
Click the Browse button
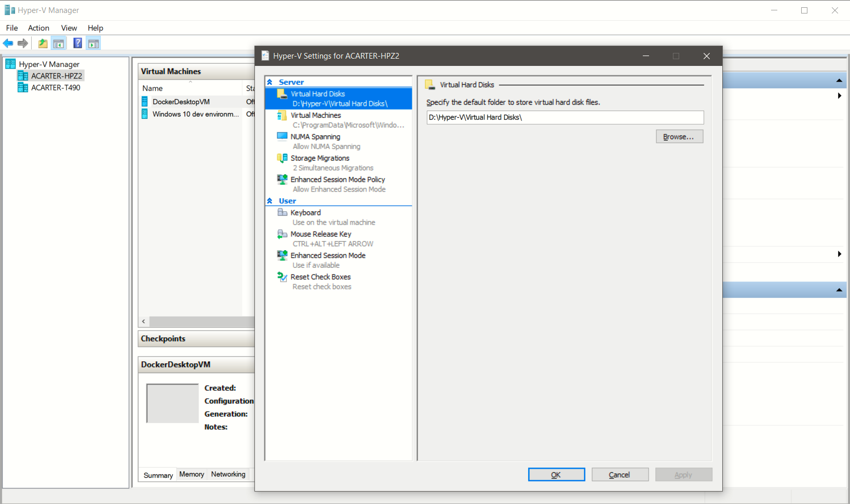click(679, 136)
